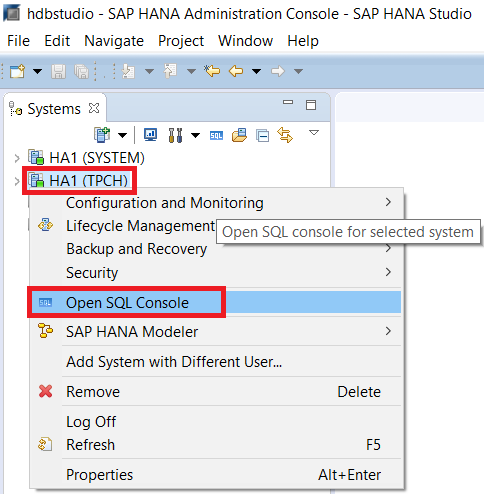
Task: Open the New wizard dropdown arrow
Action: click(37, 71)
